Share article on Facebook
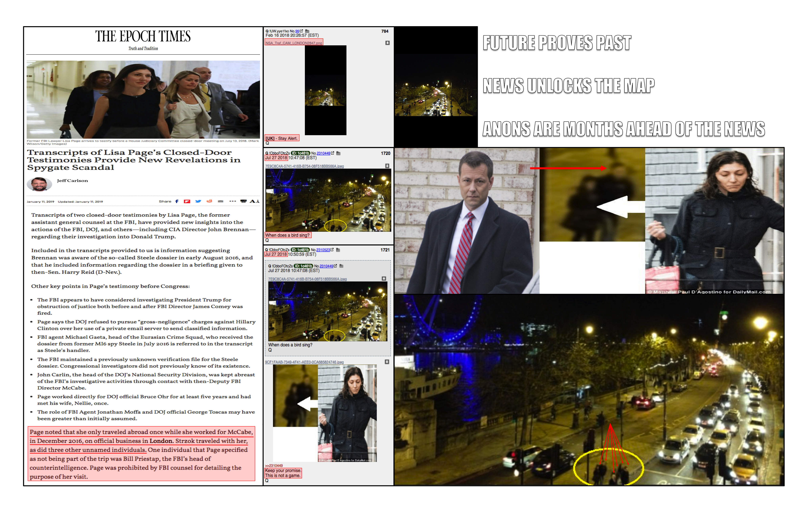 177,201
